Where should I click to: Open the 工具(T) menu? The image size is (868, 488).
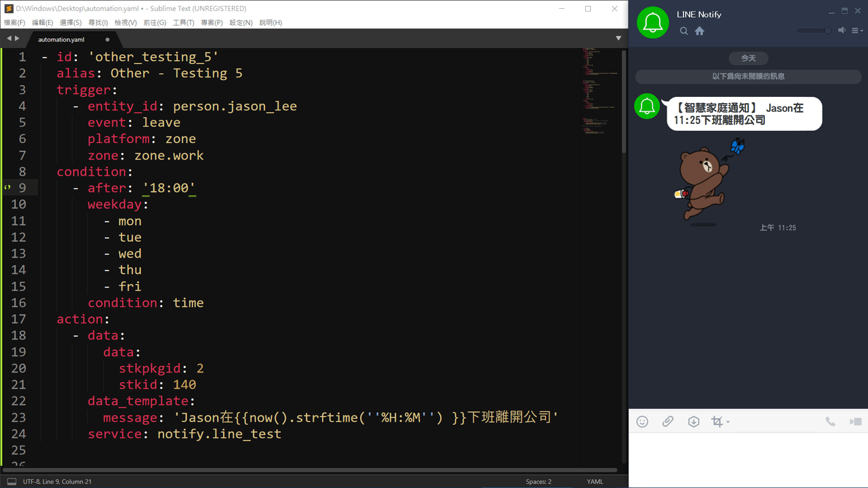183,22
